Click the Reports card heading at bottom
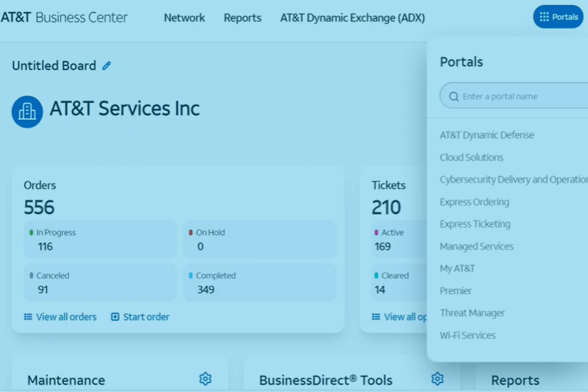Image resolution: width=588 pixels, height=392 pixels. (516, 380)
